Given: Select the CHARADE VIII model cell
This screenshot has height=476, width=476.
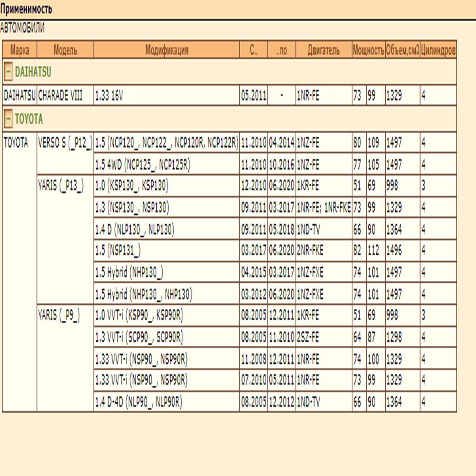Looking at the screenshot, I should pos(60,95).
